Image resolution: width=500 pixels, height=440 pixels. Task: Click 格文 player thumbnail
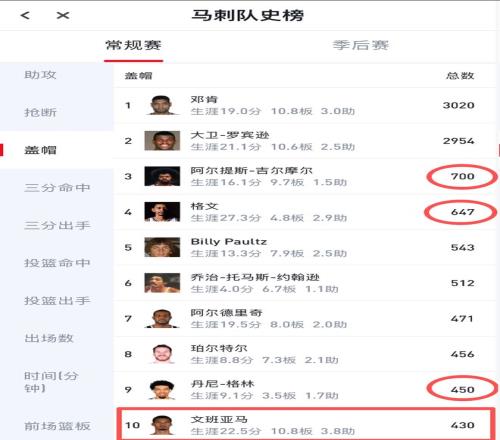pos(162,212)
